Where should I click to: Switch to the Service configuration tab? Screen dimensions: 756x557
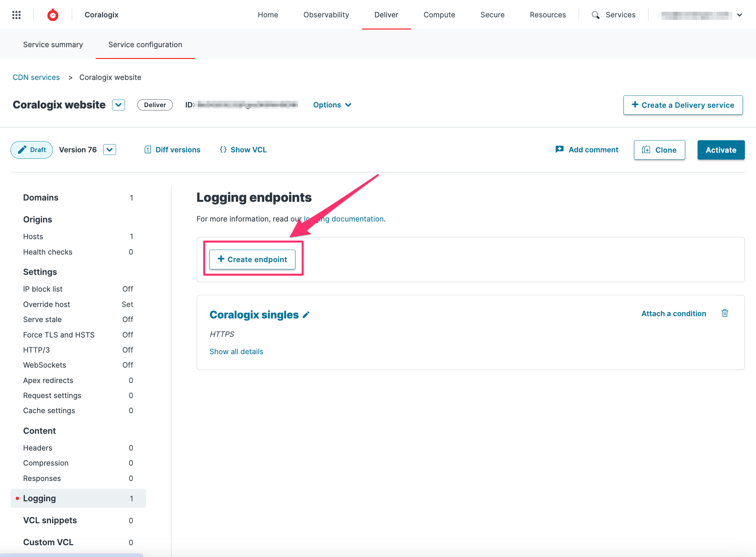(145, 45)
